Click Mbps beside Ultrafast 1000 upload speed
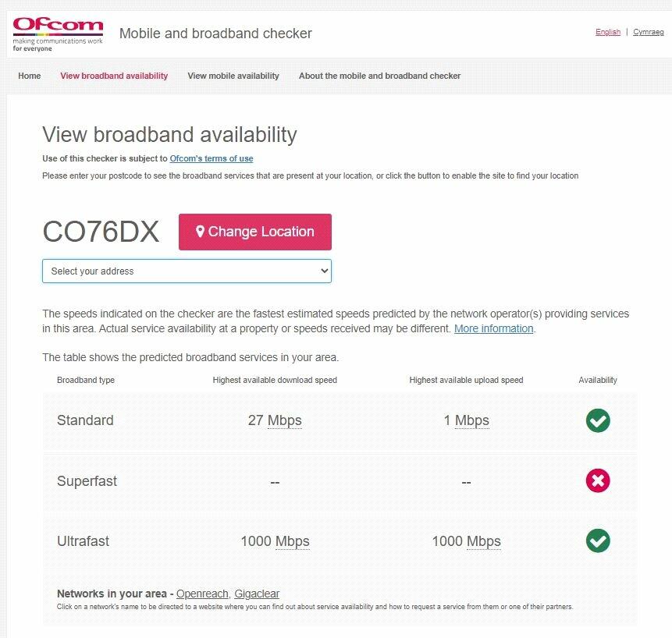Image resolution: width=672 pixels, height=638 pixels. click(484, 541)
